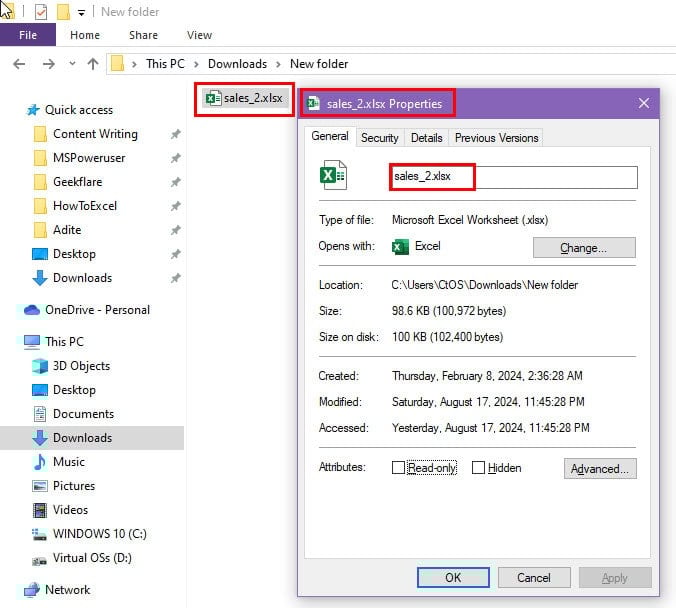The width and height of the screenshot is (676, 608).
Task: Click the Type of file value Microsoft Excel Worksheet
Action: (x=470, y=220)
